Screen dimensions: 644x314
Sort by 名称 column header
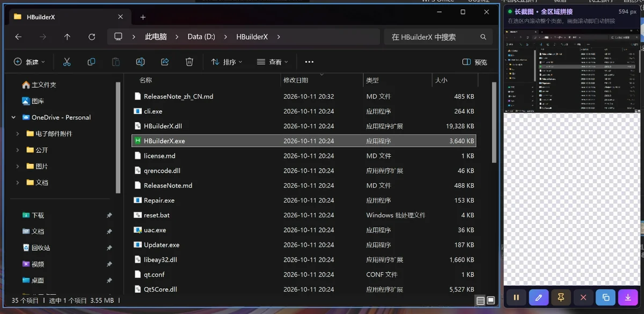(x=145, y=80)
